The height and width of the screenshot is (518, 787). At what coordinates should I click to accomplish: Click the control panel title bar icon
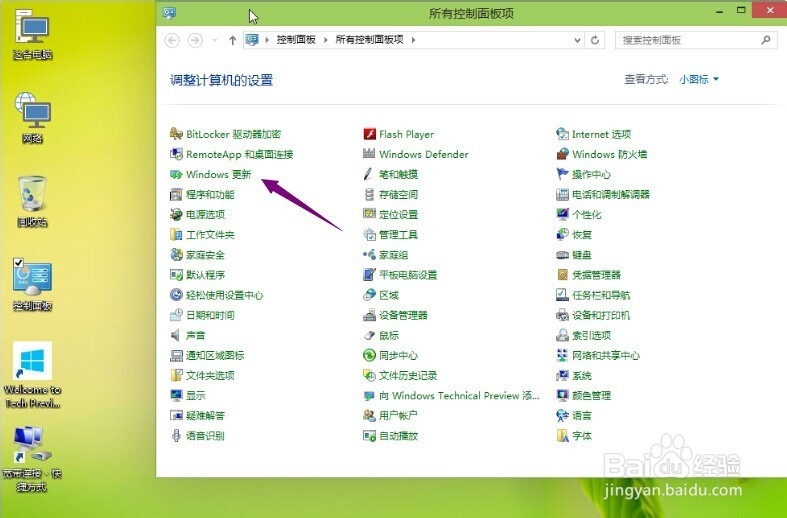pyautogui.click(x=169, y=13)
